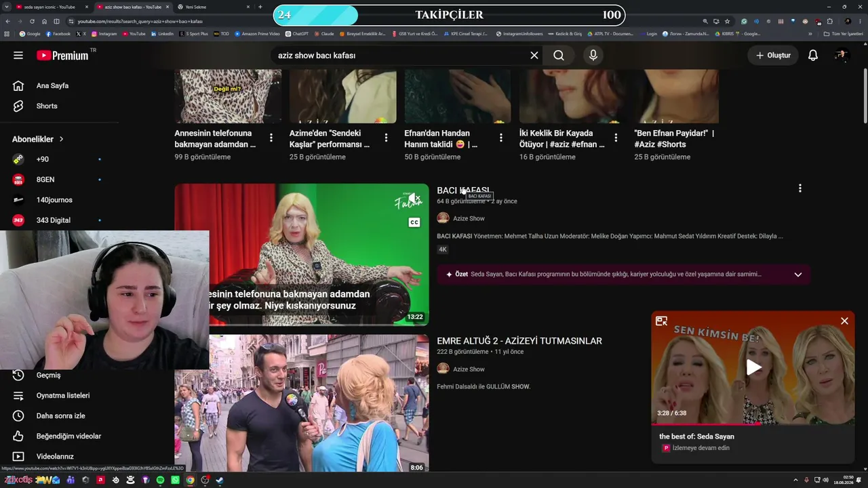Go to the YouTube Premium home logo

(x=62, y=56)
